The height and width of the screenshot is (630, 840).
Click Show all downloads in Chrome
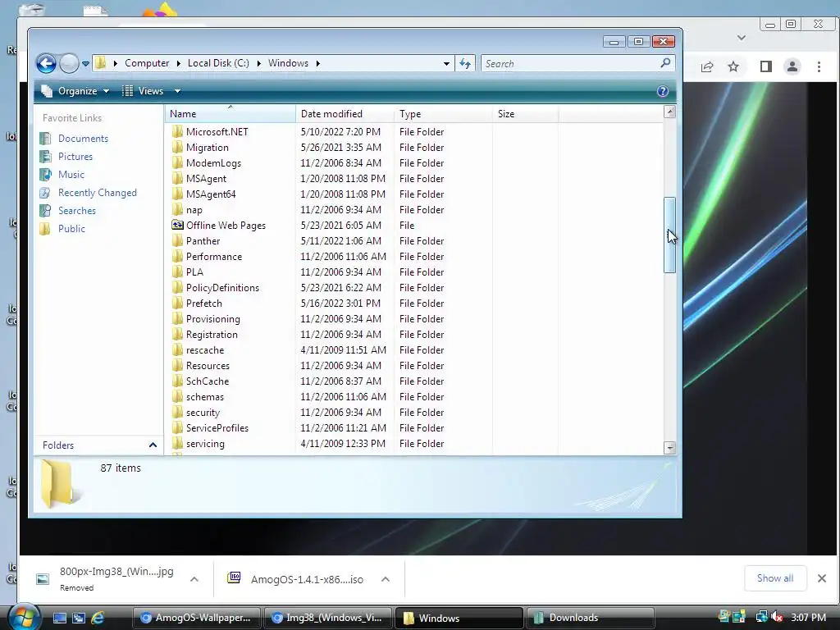coord(774,578)
